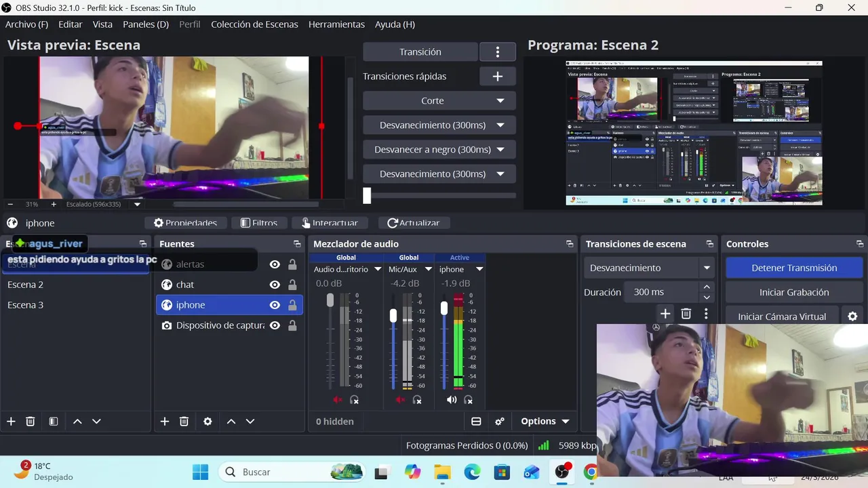Click Detener Transmisión
The image size is (868, 488).
click(794, 268)
